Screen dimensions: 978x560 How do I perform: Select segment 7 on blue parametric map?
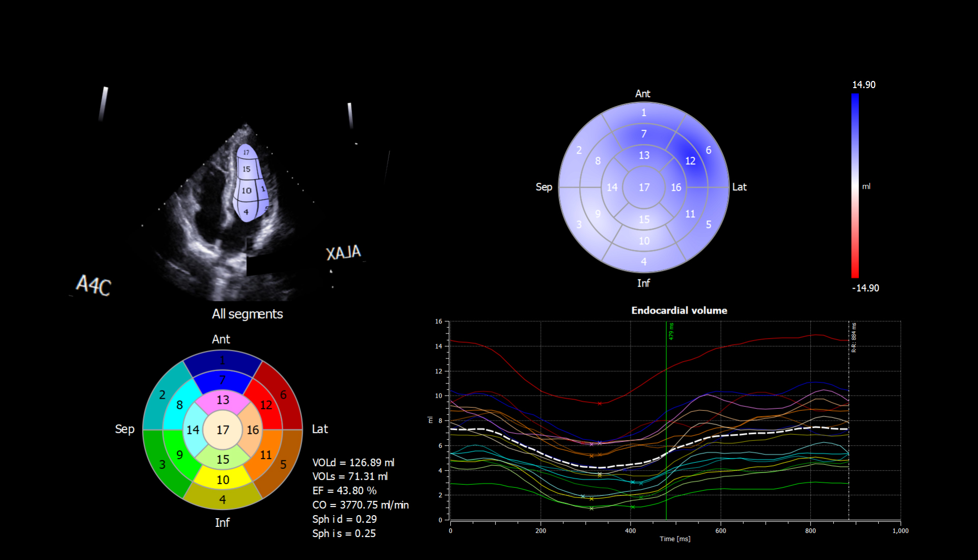click(644, 134)
